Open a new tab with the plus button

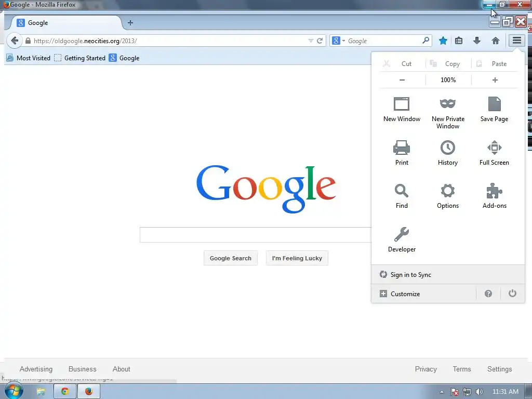(x=130, y=23)
